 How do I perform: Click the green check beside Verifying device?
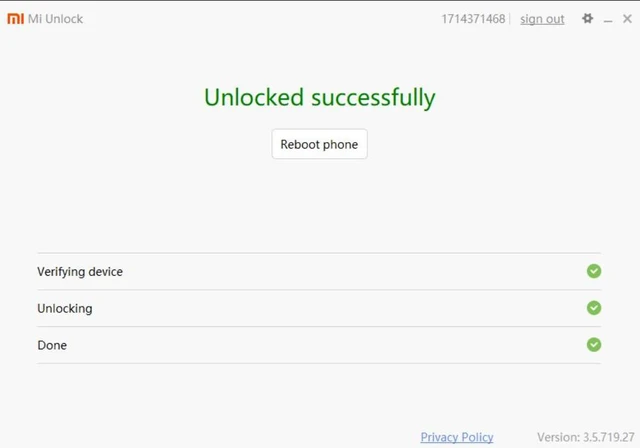(594, 271)
